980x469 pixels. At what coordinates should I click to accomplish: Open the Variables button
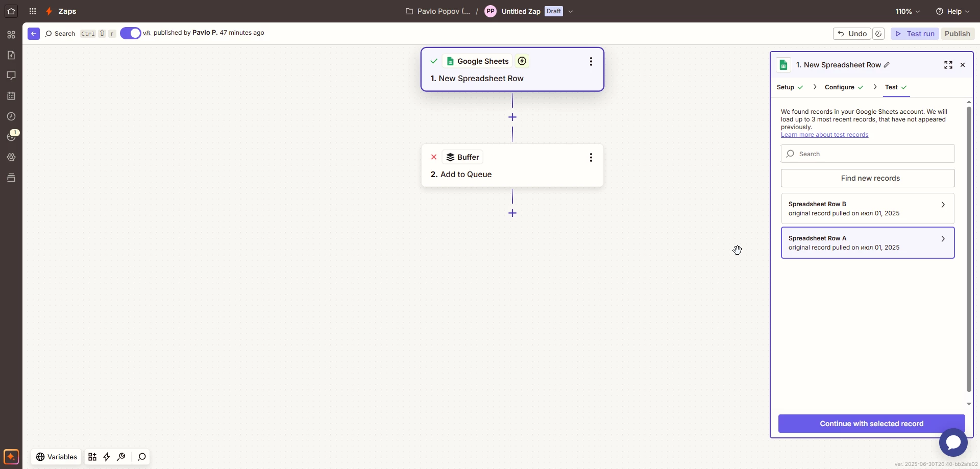click(x=57, y=457)
